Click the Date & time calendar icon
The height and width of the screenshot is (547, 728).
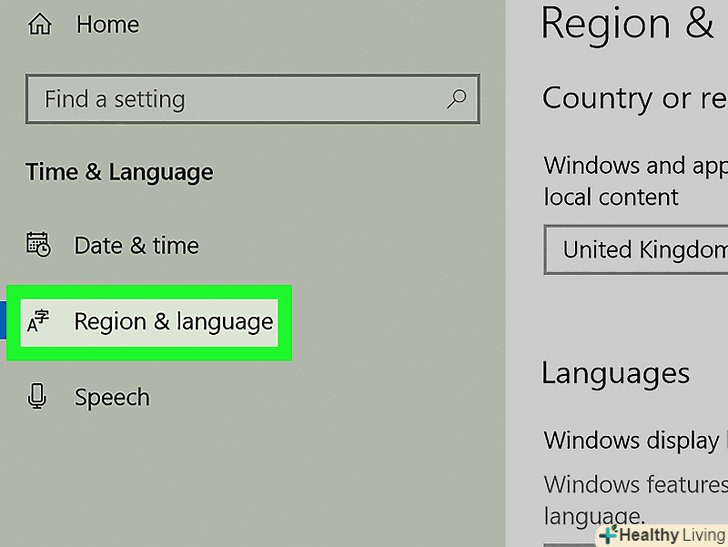click(x=38, y=244)
